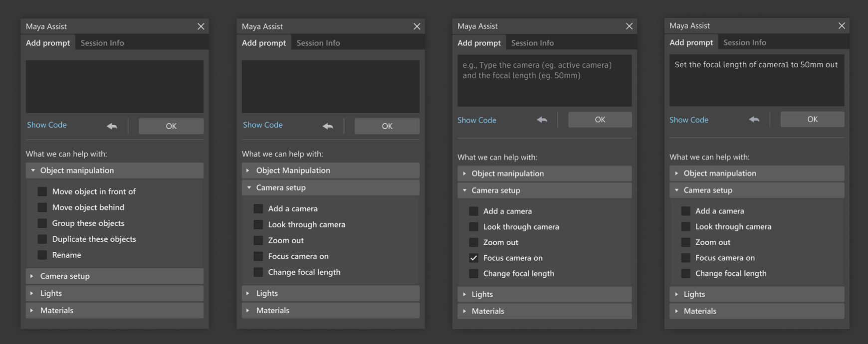
Task: Click OK to submit the 50mm focal length prompt
Action: point(813,119)
